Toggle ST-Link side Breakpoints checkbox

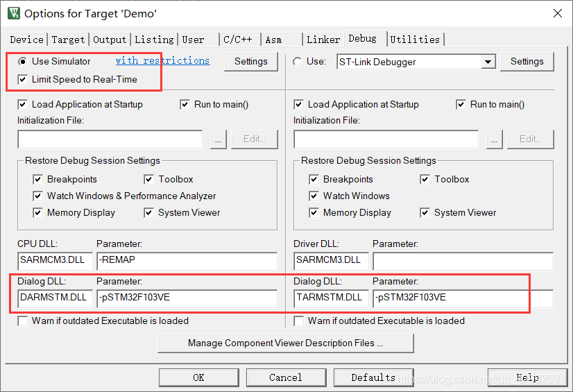[314, 180]
